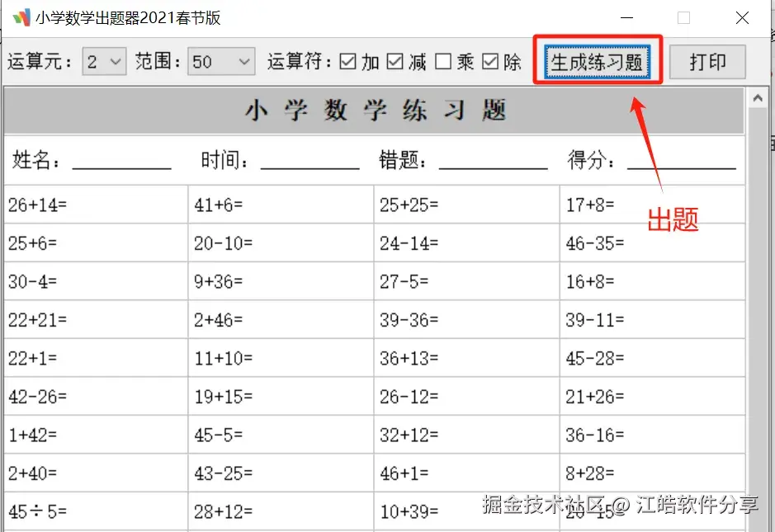
Task: Enable the 乘 multiplication checkbox
Action: pos(444,60)
